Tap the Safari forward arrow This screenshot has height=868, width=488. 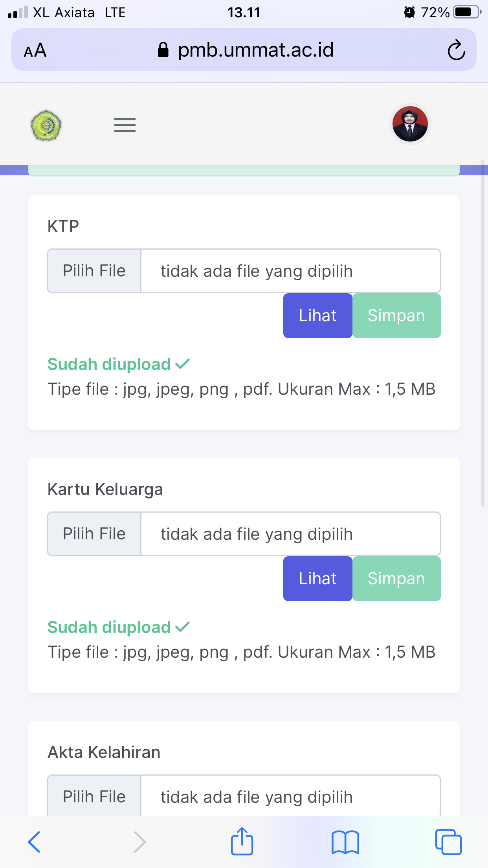[x=139, y=842]
